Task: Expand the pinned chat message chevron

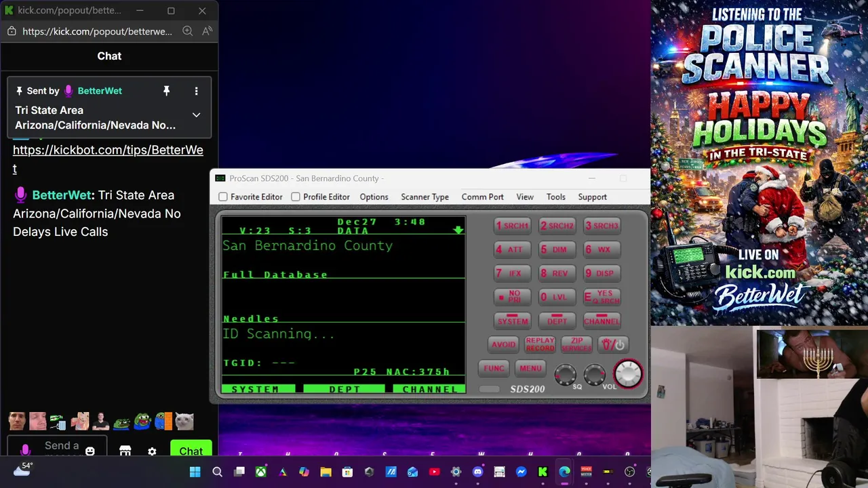Action: tap(196, 115)
